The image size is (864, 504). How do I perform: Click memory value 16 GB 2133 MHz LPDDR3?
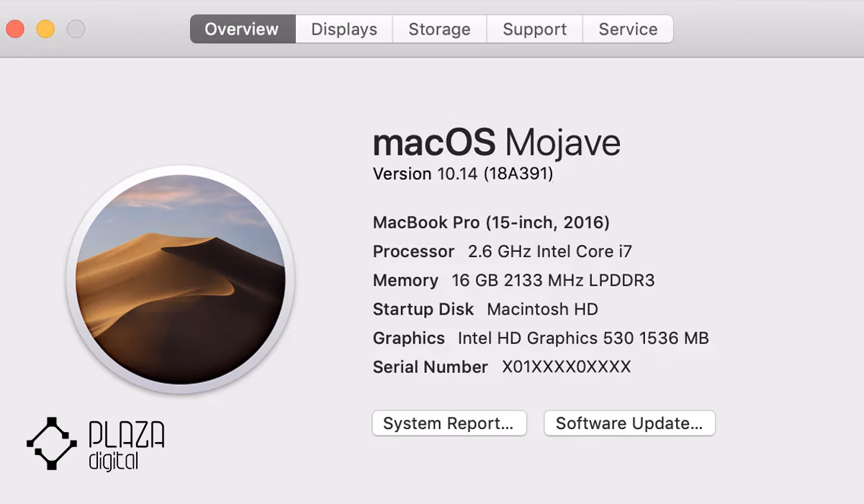553,281
